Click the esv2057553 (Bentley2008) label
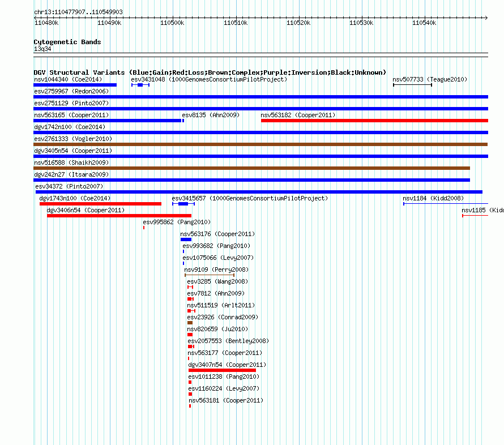504x445 pixels. pos(228,341)
